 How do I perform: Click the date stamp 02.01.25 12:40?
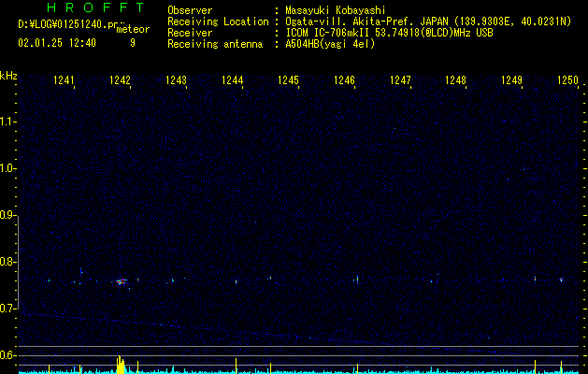pos(57,43)
